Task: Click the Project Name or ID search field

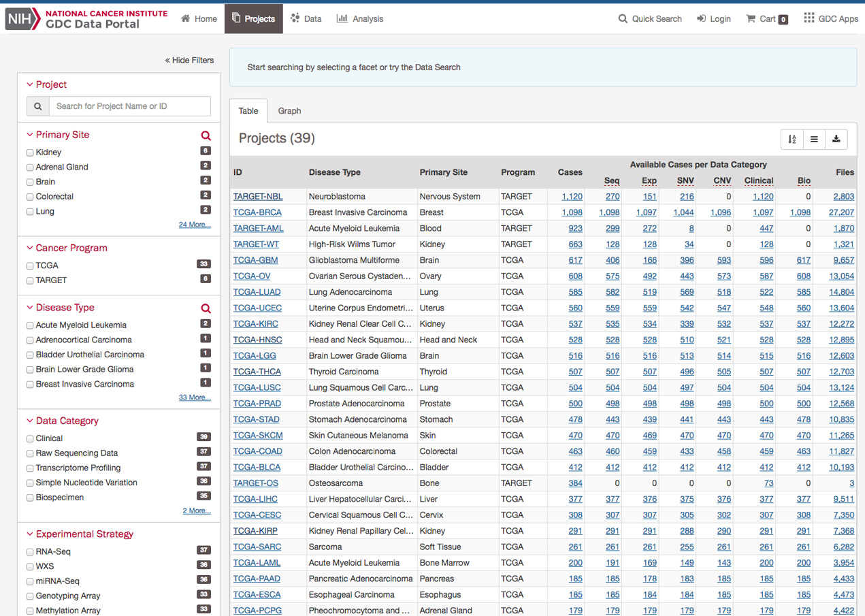Action: (129, 106)
